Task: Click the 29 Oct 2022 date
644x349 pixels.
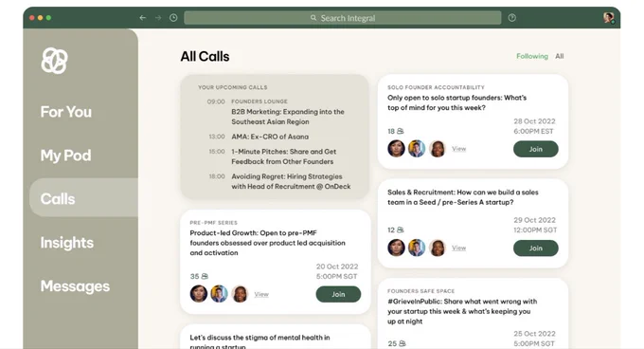Action: point(534,220)
